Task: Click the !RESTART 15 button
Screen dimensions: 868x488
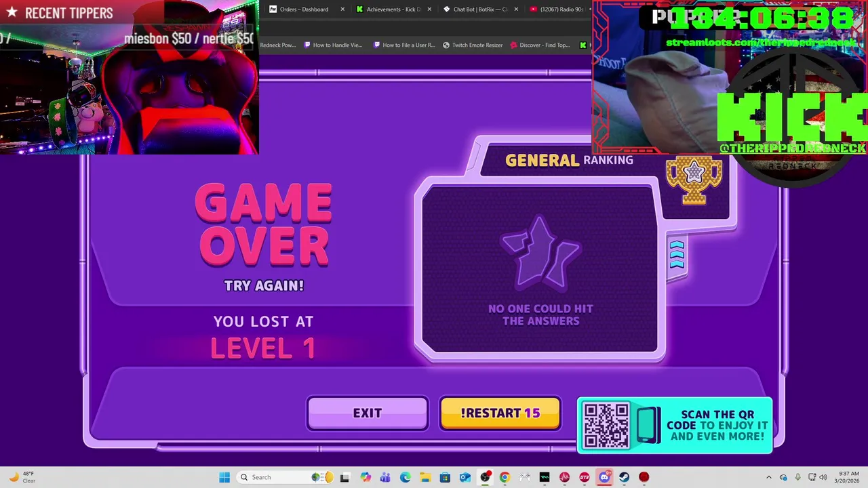Action: point(500,413)
